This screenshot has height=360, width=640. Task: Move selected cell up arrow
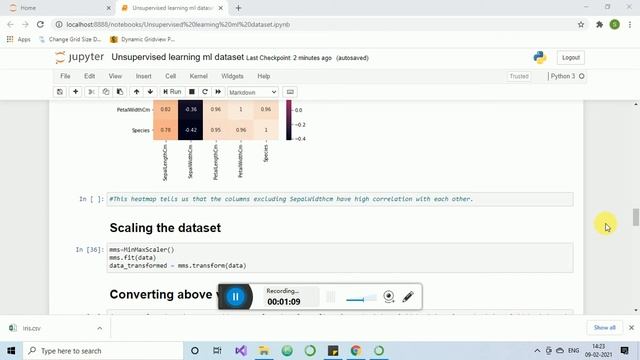click(x=136, y=92)
